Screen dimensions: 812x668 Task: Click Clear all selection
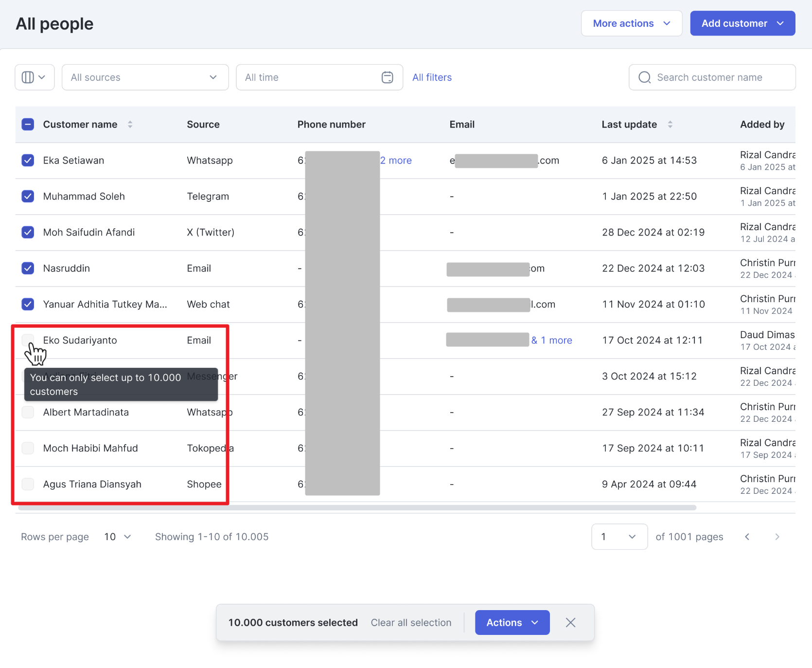[x=411, y=623]
